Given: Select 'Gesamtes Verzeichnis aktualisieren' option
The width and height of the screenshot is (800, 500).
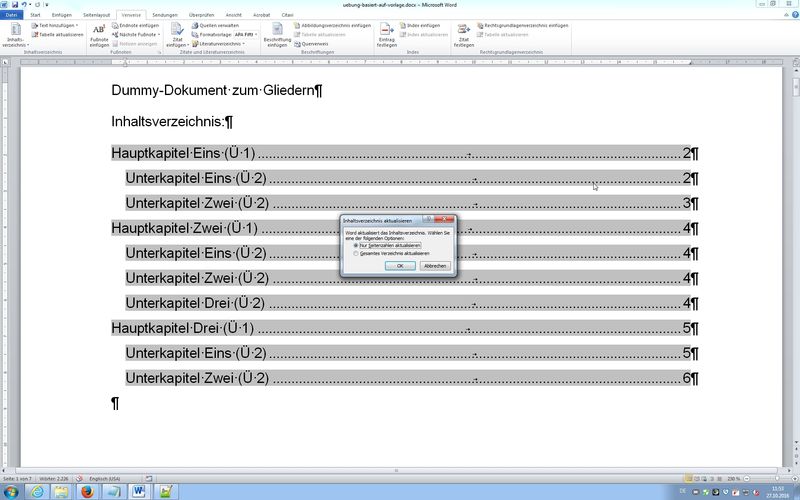Looking at the screenshot, I should point(356,254).
